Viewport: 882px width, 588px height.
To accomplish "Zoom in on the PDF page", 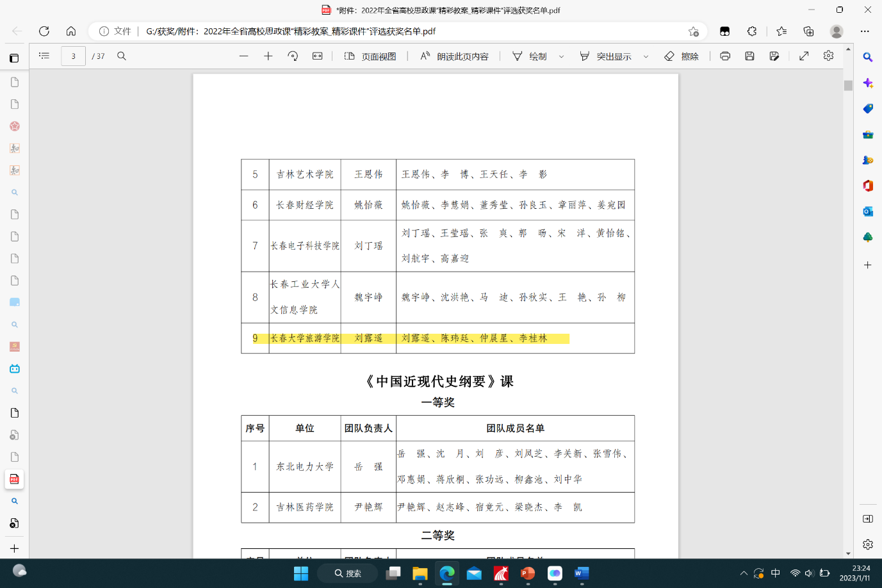I will coord(268,56).
